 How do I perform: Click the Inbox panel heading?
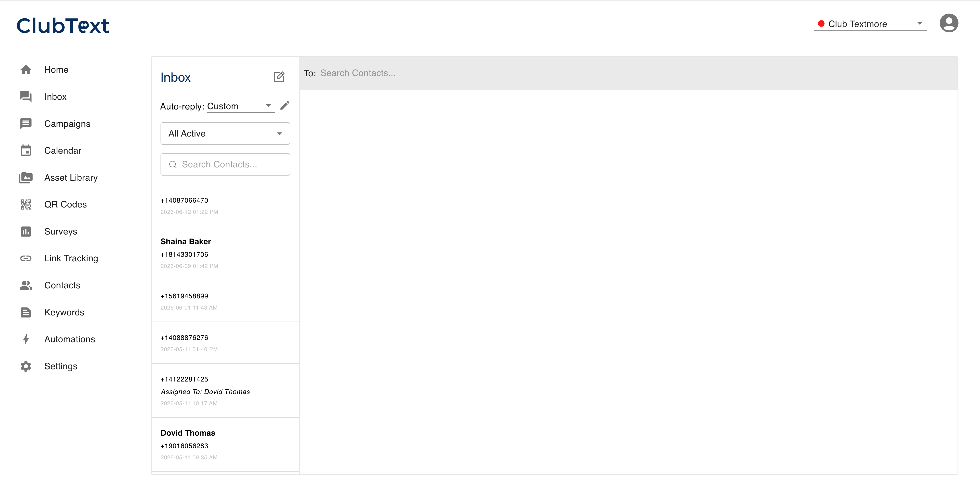[175, 77]
